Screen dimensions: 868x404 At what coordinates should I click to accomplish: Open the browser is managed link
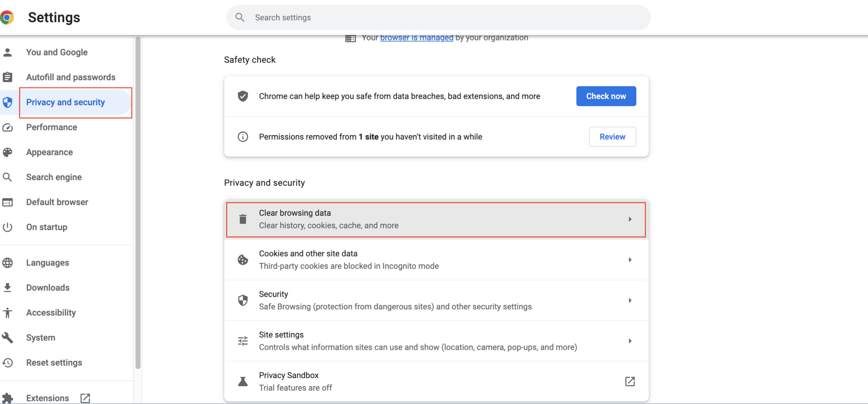[x=416, y=38]
